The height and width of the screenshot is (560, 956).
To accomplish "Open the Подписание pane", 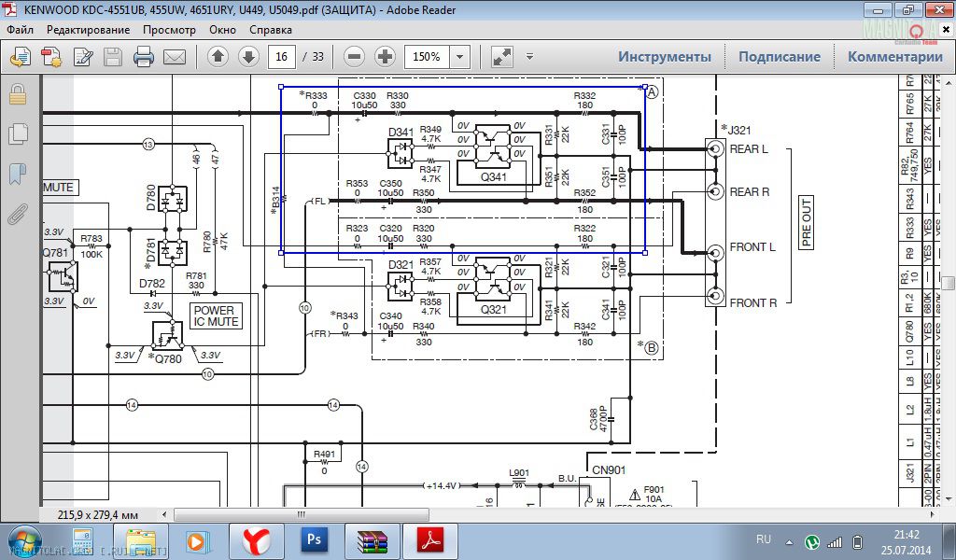I will tap(780, 57).
